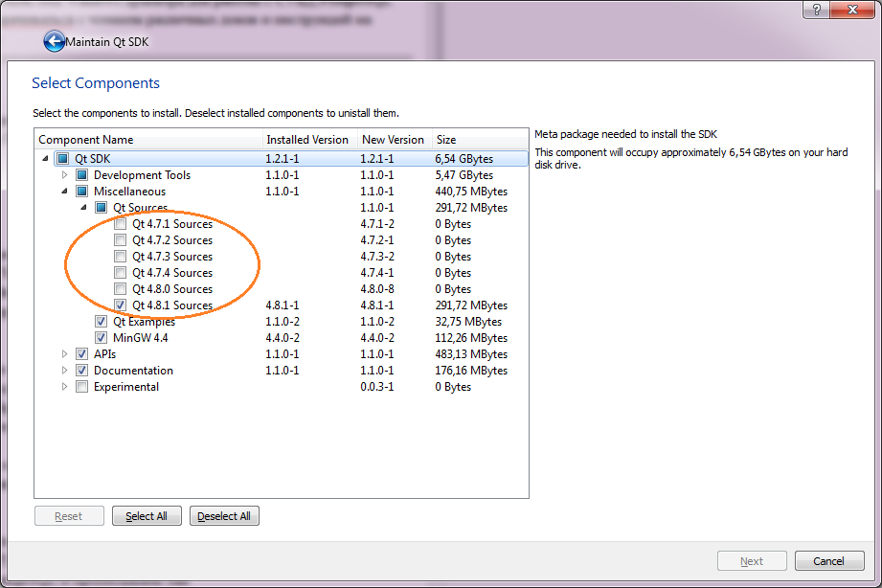Click the 5,47 GBytes size value
This screenshot has height=588, width=882.
click(x=464, y=175)
